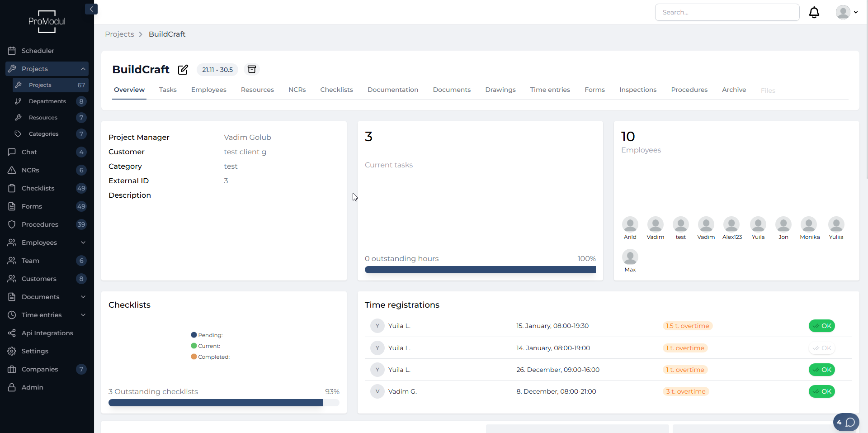
Task: Open notifications bell icon
Action: point(814,12)
